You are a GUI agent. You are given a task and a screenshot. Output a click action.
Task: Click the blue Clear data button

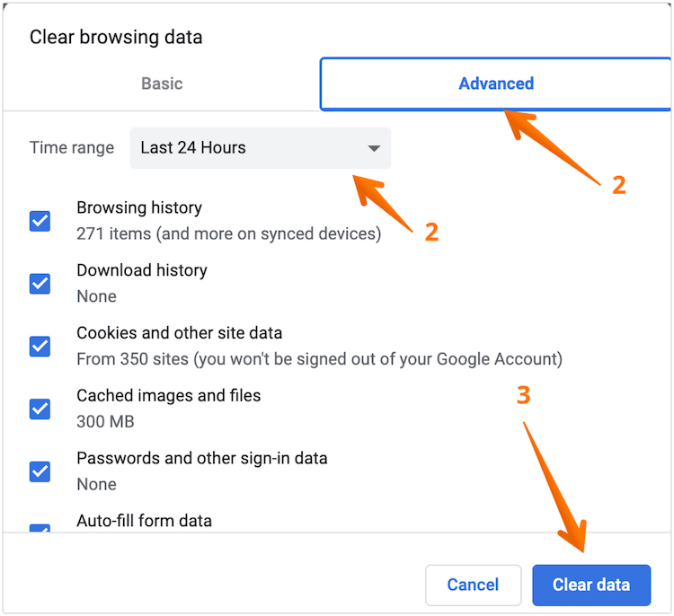(x=590, y=585)
